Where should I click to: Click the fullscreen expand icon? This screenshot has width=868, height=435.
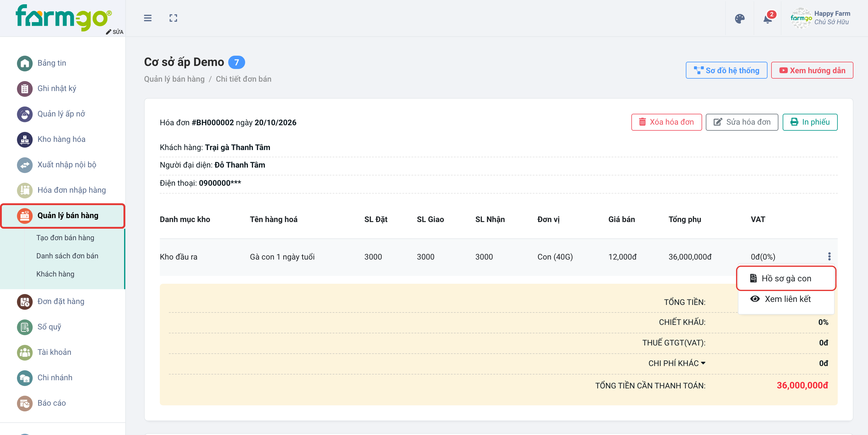pyautogui.click(x=173, y=18)
